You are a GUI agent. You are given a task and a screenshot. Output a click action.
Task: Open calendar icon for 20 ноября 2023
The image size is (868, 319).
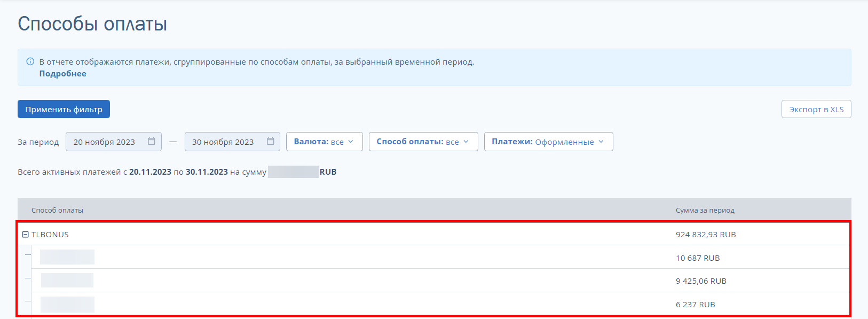[152, 142]
